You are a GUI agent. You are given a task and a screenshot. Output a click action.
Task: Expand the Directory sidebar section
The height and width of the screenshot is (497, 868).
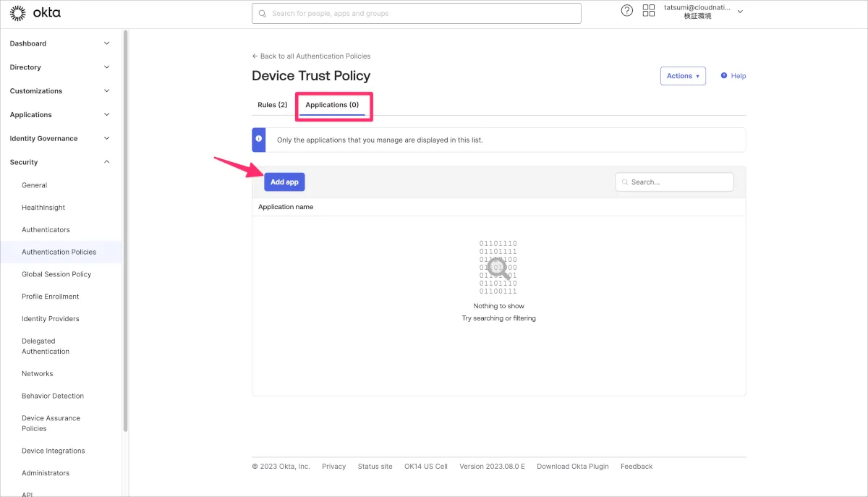107,67
